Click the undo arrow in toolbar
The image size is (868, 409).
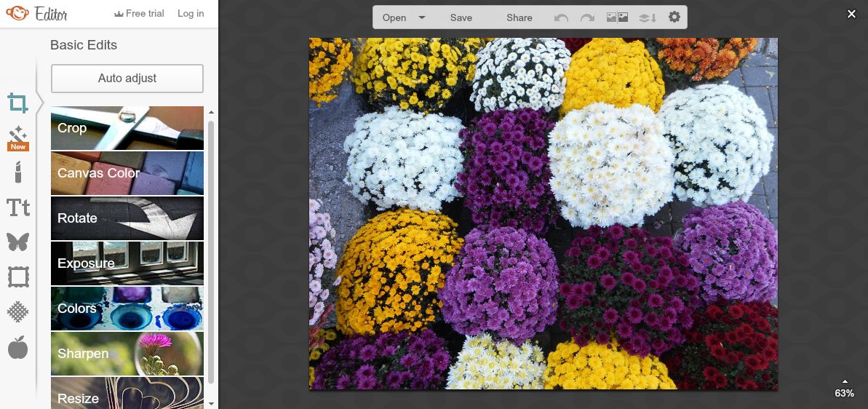coord(561,17)
